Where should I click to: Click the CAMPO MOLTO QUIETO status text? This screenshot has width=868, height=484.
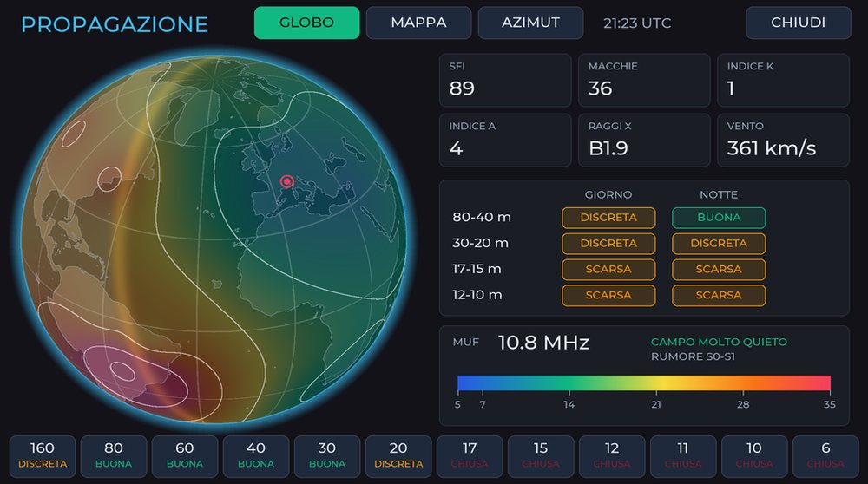(x=719, y=342)
